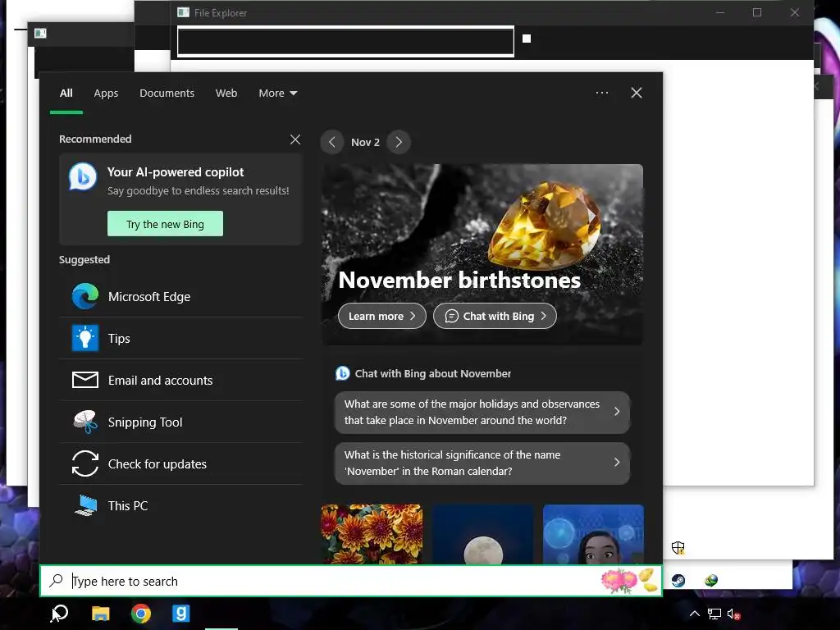Click Bing icon beside Chat with Bing about November
The image size is (840, 630).
(342, 373)
